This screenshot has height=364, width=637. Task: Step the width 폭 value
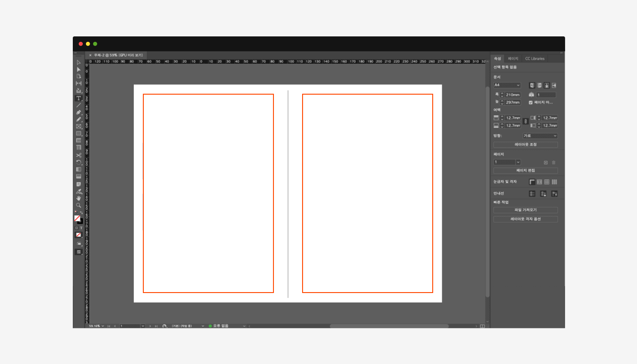point(502,95)
